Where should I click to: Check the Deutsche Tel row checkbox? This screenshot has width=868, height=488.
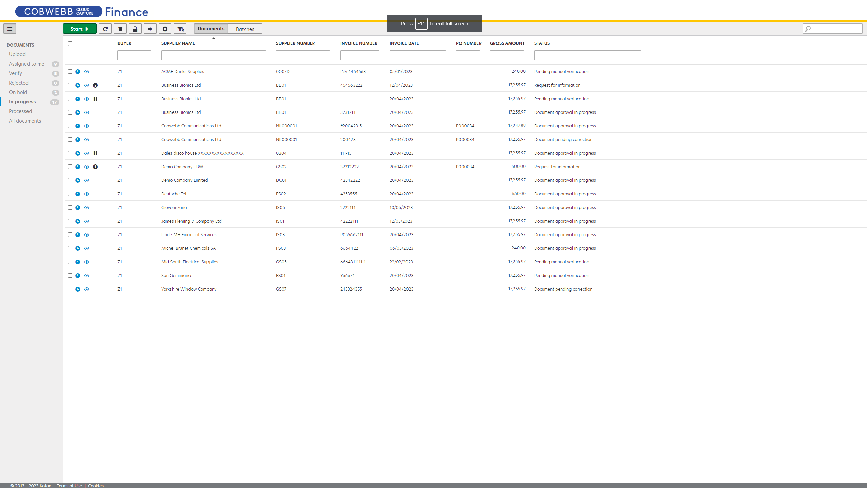pyautogui.click(x=70, y=194)
